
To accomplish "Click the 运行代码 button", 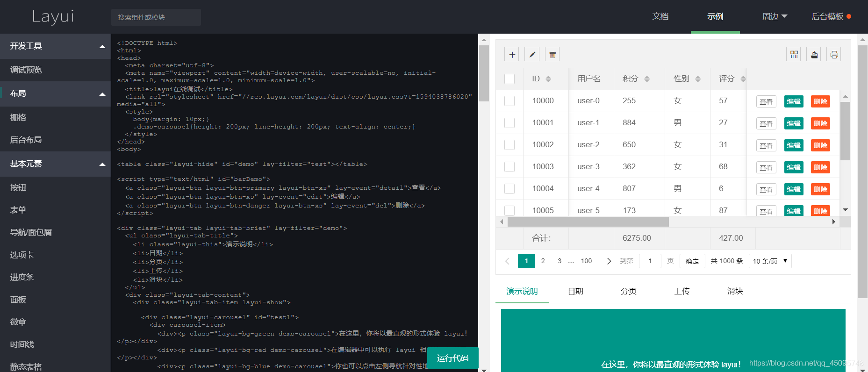I will pyautogui.click(x=453, y=358).
